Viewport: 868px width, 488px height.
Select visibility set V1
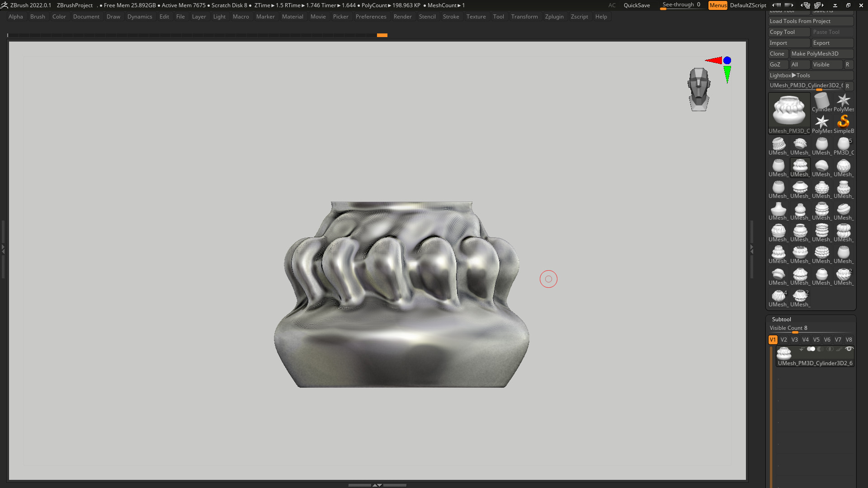pyautogui.click(x=773, y=339)
